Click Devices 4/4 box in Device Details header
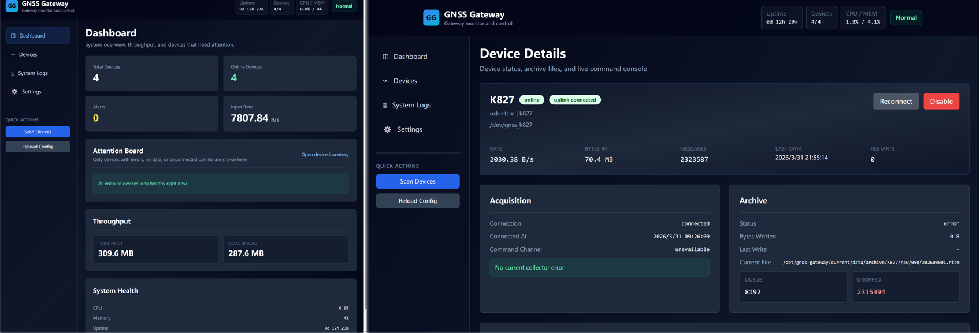 pyautogui.click(x=821, y=18)
